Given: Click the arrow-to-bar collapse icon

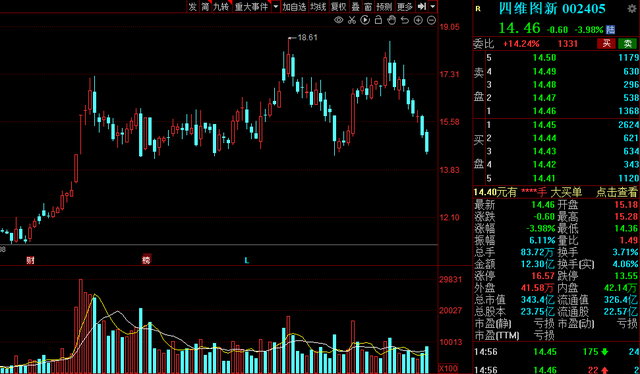Looking at the screenshot, I should coord(422,7).
